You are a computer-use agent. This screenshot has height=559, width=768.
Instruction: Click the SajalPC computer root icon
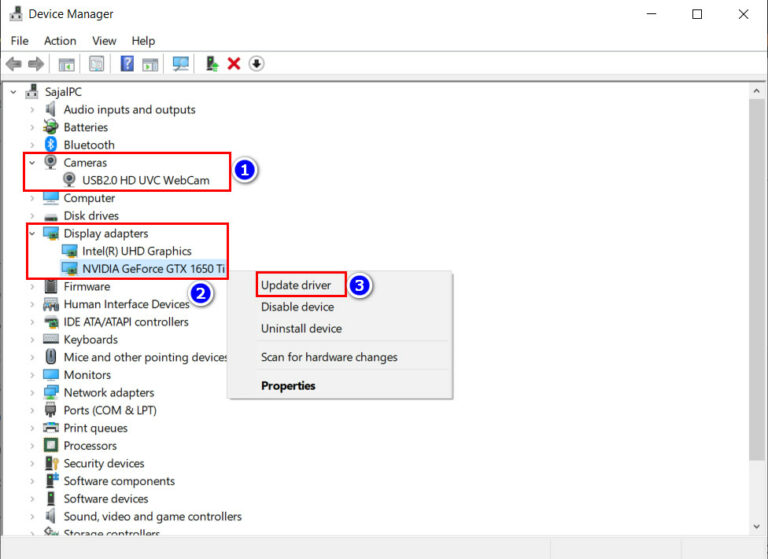pos(32,91)
